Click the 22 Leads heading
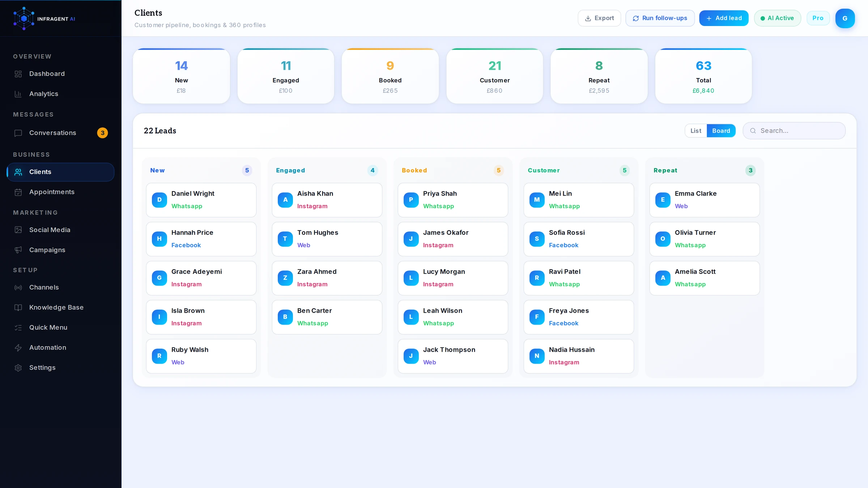 (x=160, y=131)
